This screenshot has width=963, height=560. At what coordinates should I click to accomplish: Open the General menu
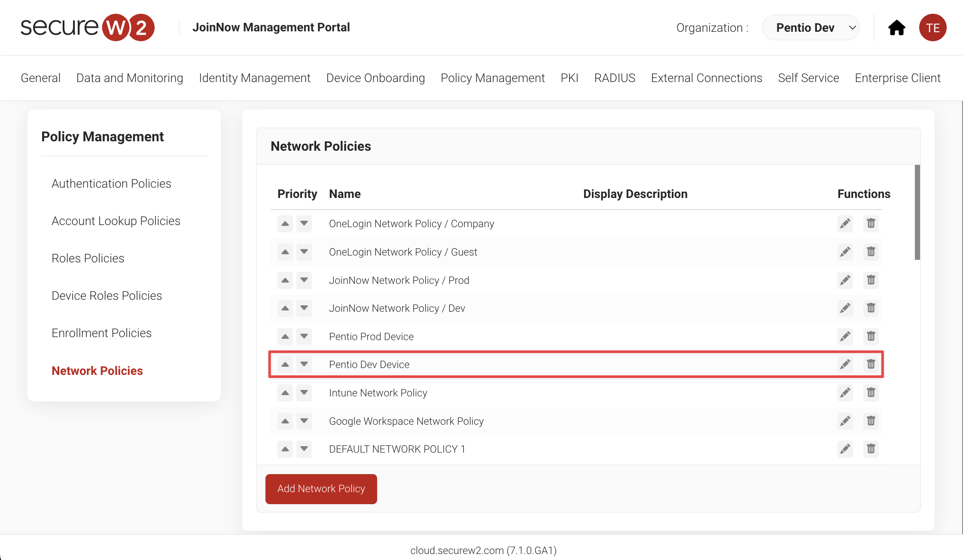pos(40,78)
